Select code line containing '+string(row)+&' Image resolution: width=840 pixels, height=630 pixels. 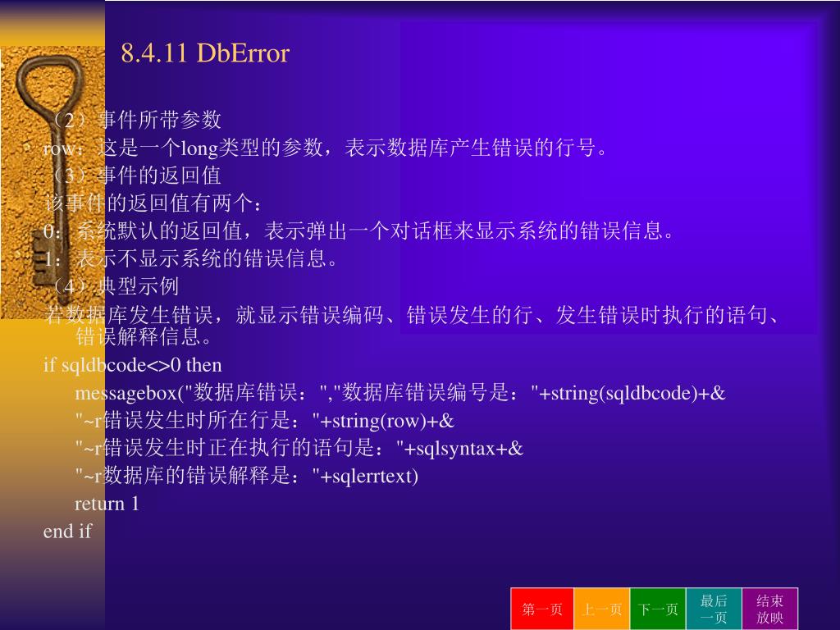click(265, 421)
